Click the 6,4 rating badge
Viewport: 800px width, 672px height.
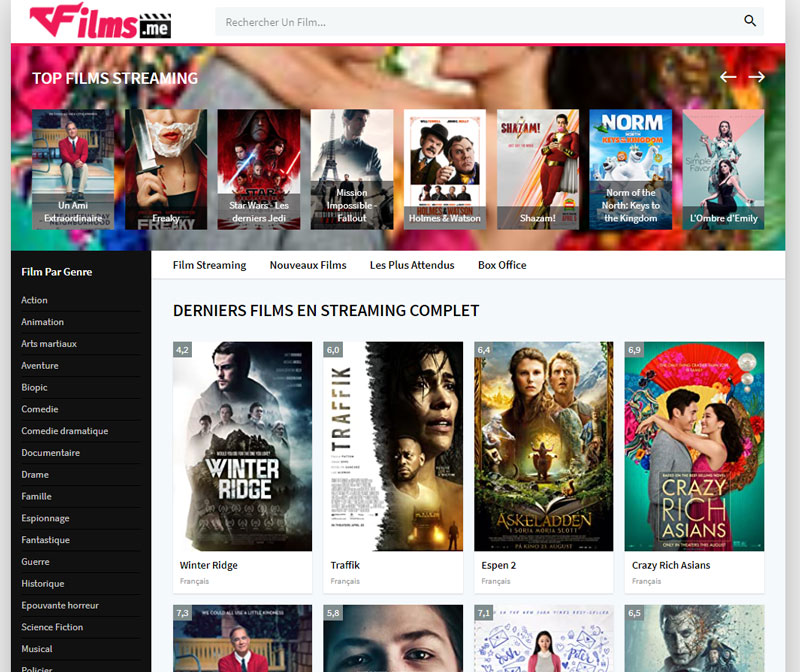[x=484, y=350]
